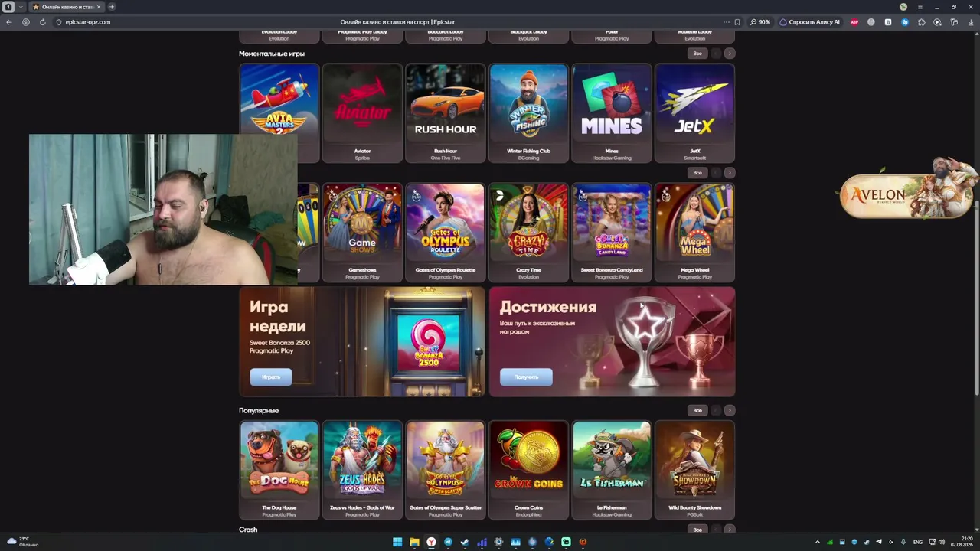The image size is (980, 551).
Task: Open the Crown Coins slot
Action: pos(528,470)
